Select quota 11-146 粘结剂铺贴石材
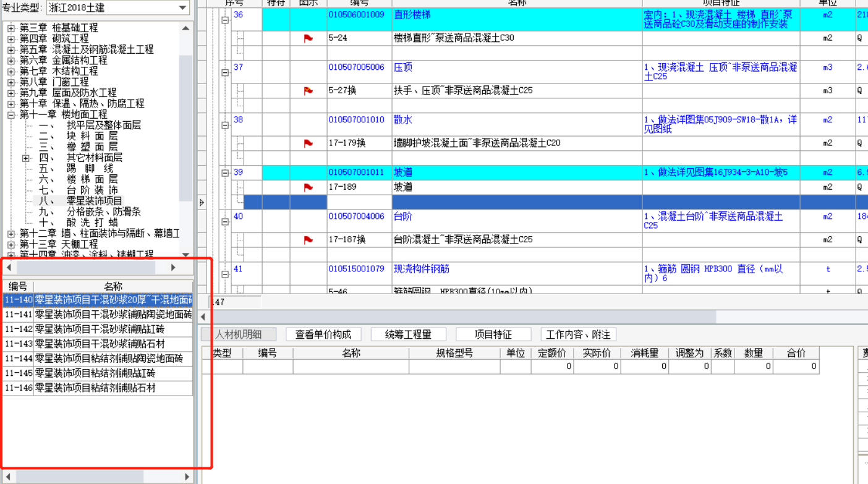Viewport: 868px width, 484px height. pos(98,389)
